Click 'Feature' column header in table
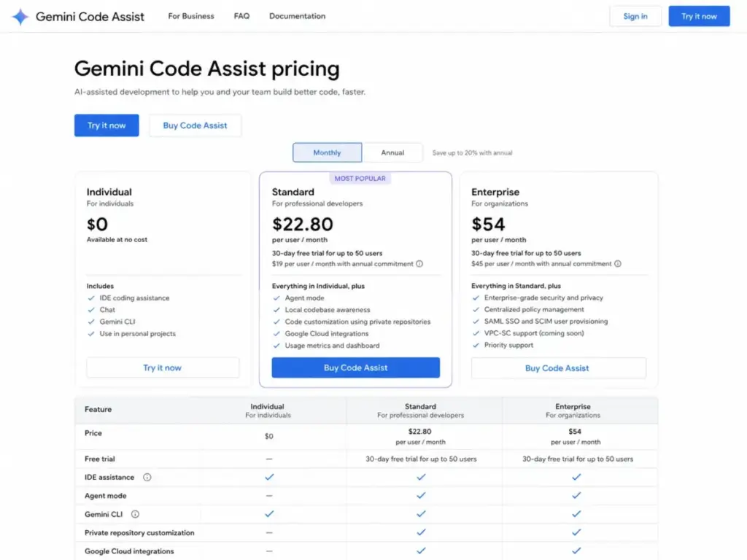The image size is (747, 560). (x=98, y=410)
